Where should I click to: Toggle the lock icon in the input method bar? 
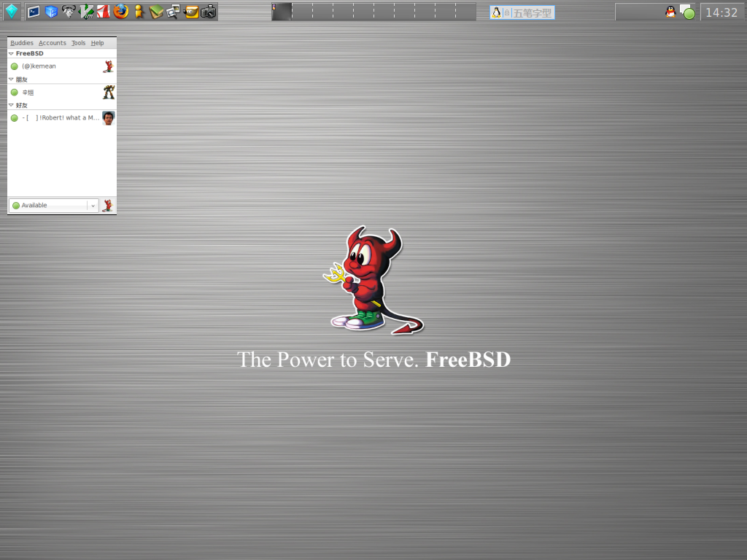(507, 13)
